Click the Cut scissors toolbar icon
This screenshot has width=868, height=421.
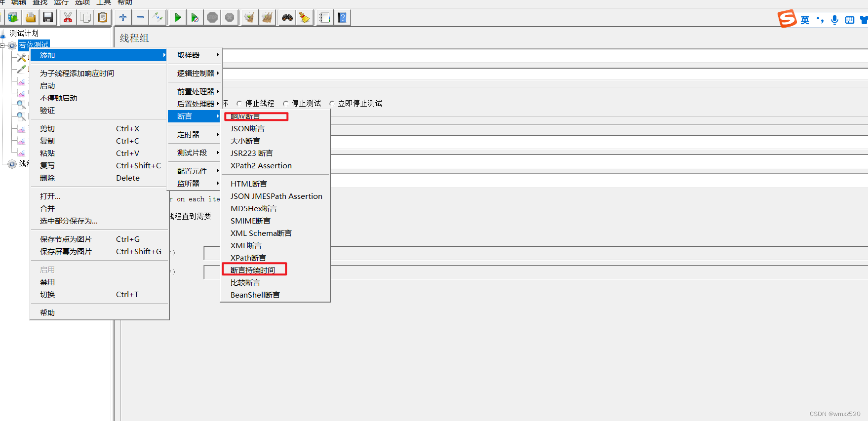click(x=68, y=18)
